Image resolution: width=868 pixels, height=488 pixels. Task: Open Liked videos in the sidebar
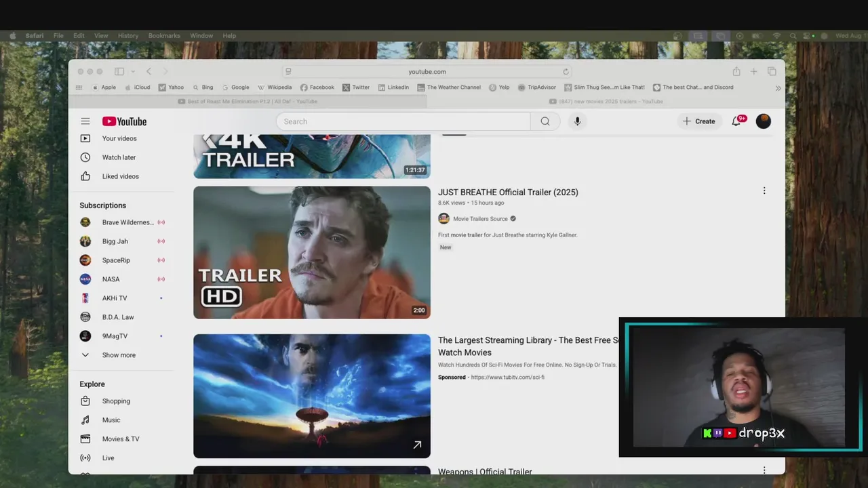[x=121, y=176]
